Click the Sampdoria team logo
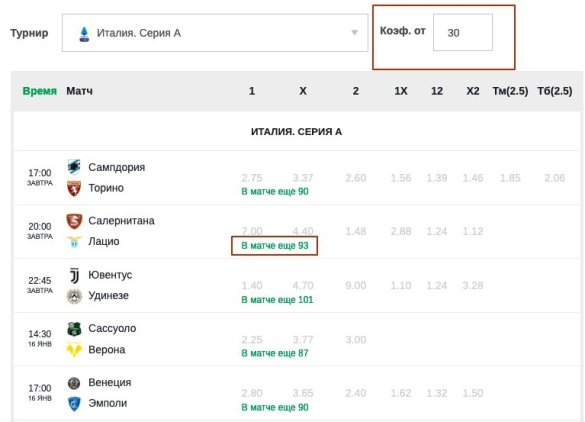Screen dimensions: 585x422 74,167
